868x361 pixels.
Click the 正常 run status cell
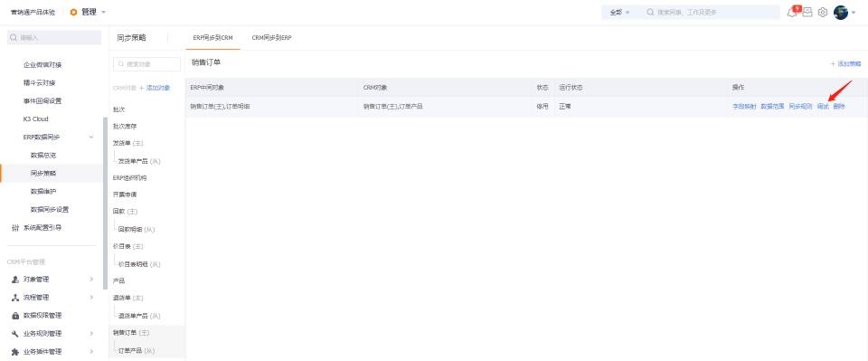564,106
